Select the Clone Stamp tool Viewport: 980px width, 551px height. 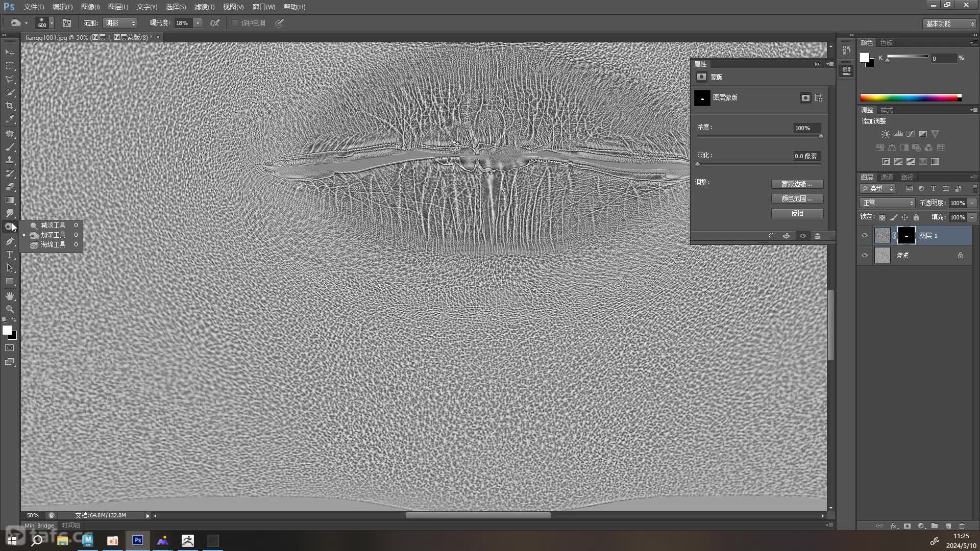click(x=10, y=160)
